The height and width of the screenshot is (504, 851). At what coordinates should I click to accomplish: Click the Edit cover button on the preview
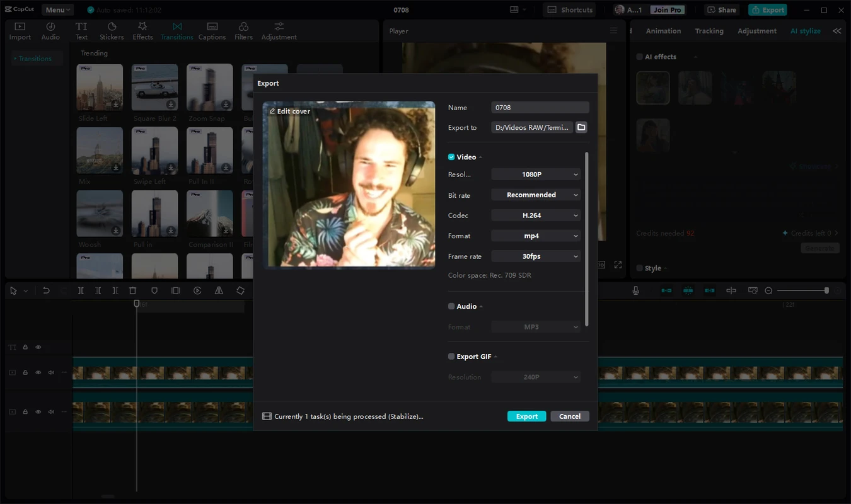pyautogui.click(x=289, y=111)
